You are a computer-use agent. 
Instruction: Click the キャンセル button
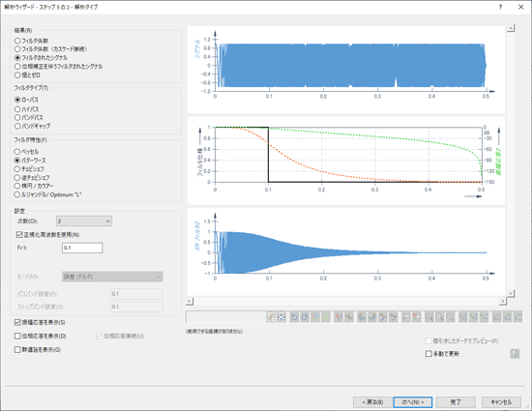click(501, 402)
